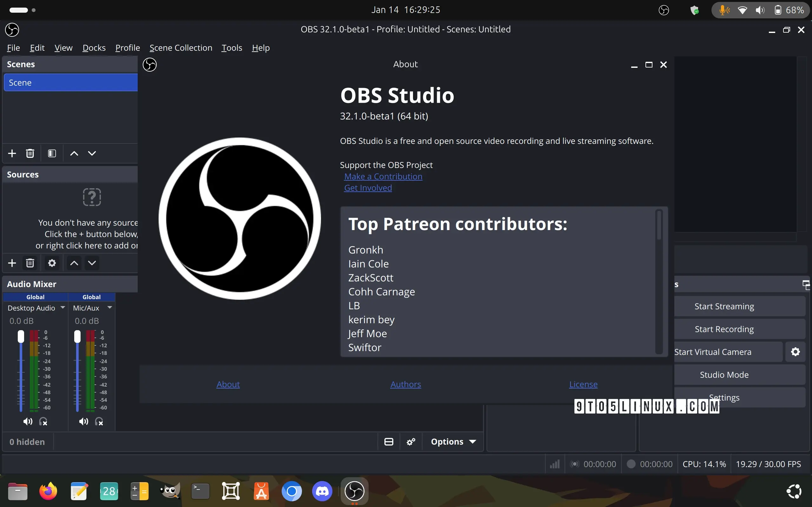Mute the Mic/Aux speaker
812x507 pixels.
pos(83,421)
